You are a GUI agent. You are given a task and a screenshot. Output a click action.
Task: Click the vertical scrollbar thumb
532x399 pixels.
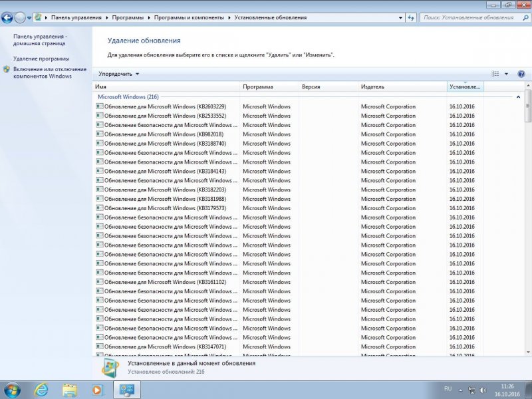click(528, 106)
